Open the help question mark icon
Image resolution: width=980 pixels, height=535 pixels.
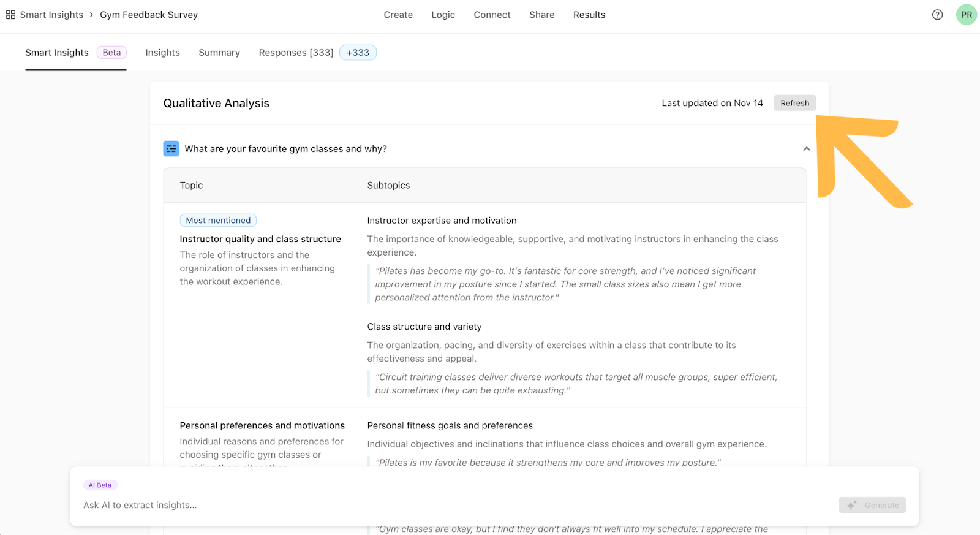point(937,15)
